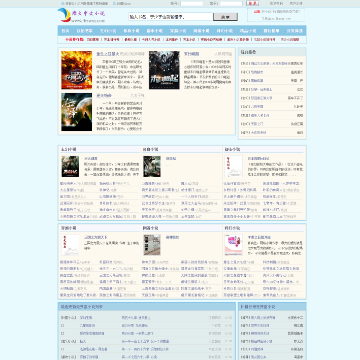Click the gray 搜索 search button
Image resolution: width=360 pixels, height=360 pixels.
[225, 17]
